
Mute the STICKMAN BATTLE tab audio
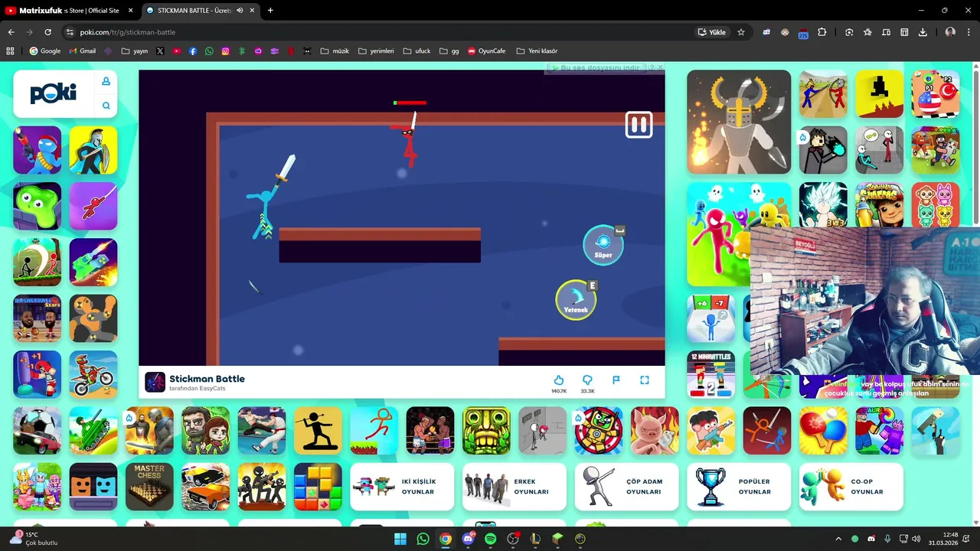tap(240, 11)
